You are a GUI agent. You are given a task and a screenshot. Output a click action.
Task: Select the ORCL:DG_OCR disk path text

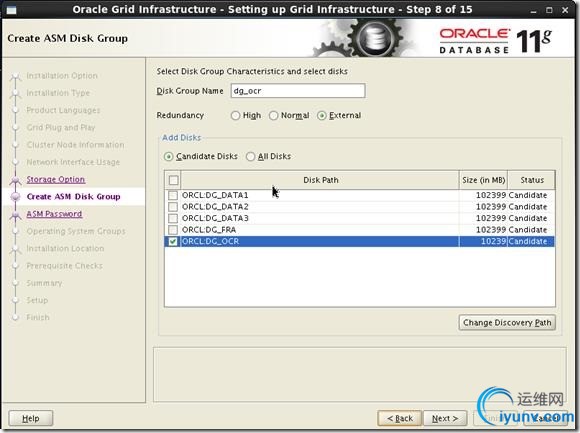210,241
